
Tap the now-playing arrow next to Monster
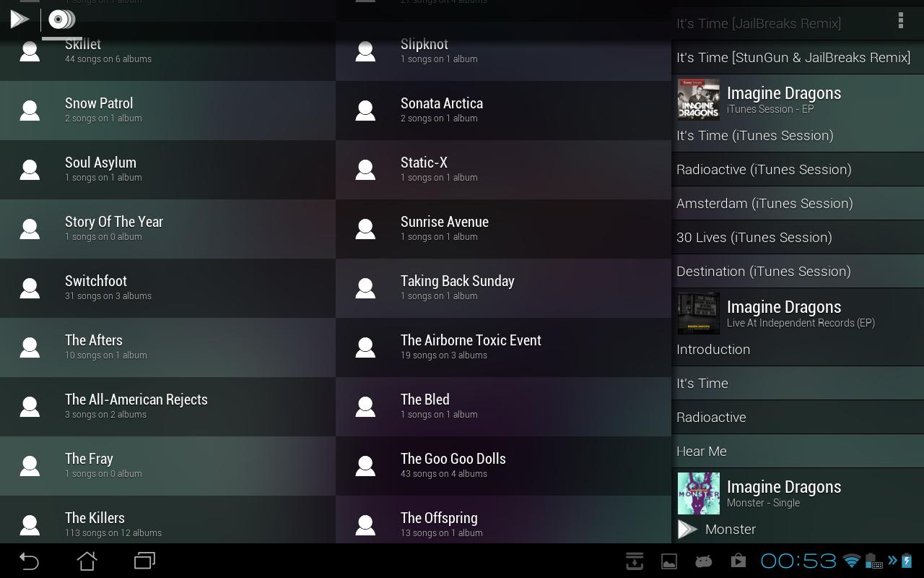pos(687,530)
